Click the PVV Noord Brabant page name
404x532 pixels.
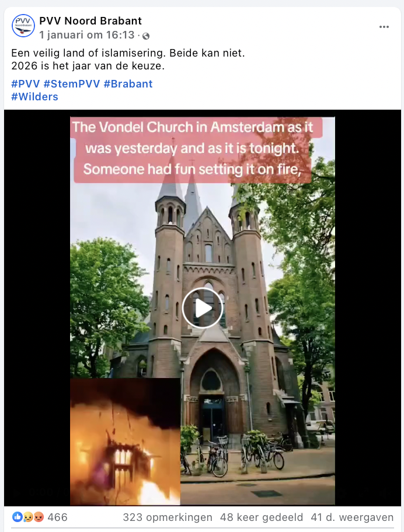(x=90, y=21)
